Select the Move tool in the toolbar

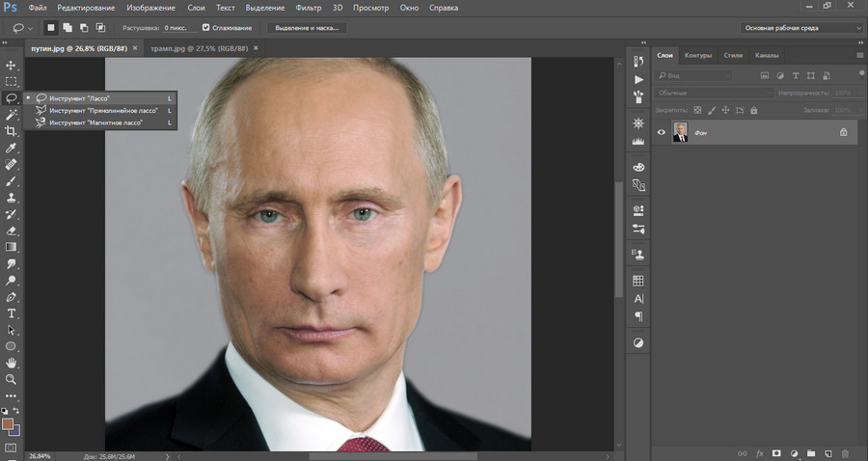pyautogui.click(x=12, y=65)
